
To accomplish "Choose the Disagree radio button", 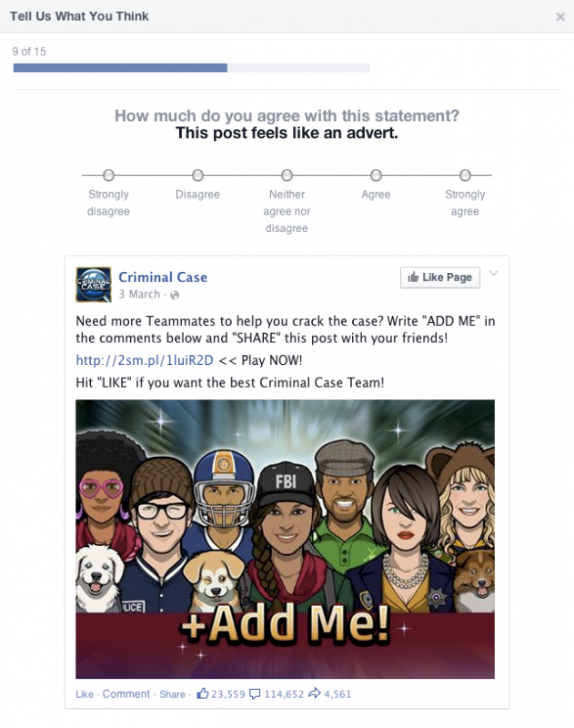I will click(x=197, y=175).
